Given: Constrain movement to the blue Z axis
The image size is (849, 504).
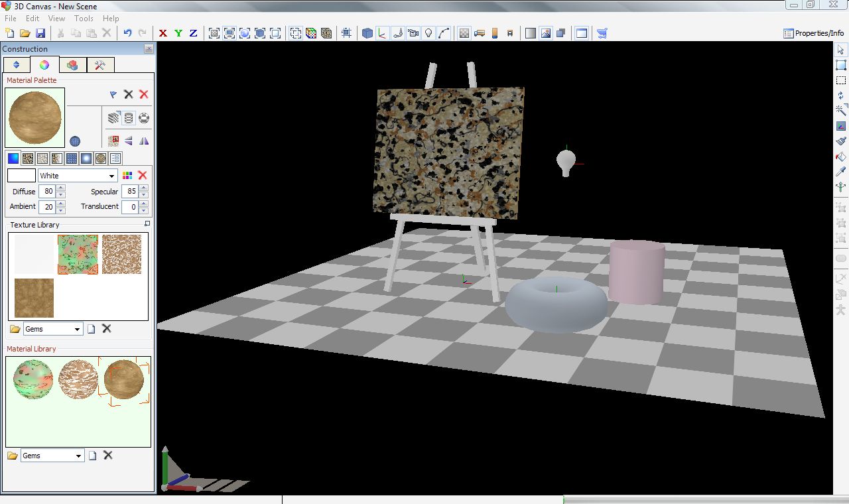Looking at the screenshot, I should click(x=194, y=33).
